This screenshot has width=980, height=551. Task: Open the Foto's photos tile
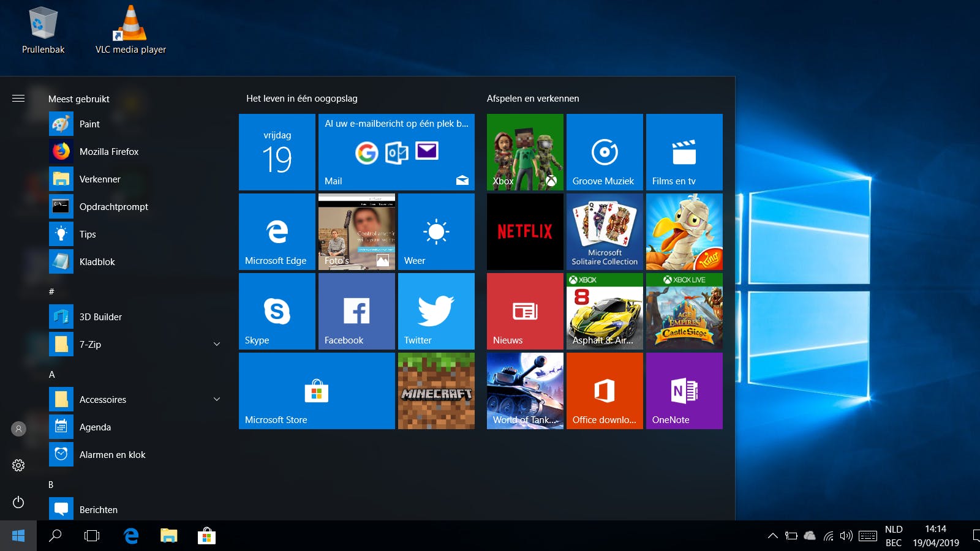pyautogui.click(x=356, y=231)
